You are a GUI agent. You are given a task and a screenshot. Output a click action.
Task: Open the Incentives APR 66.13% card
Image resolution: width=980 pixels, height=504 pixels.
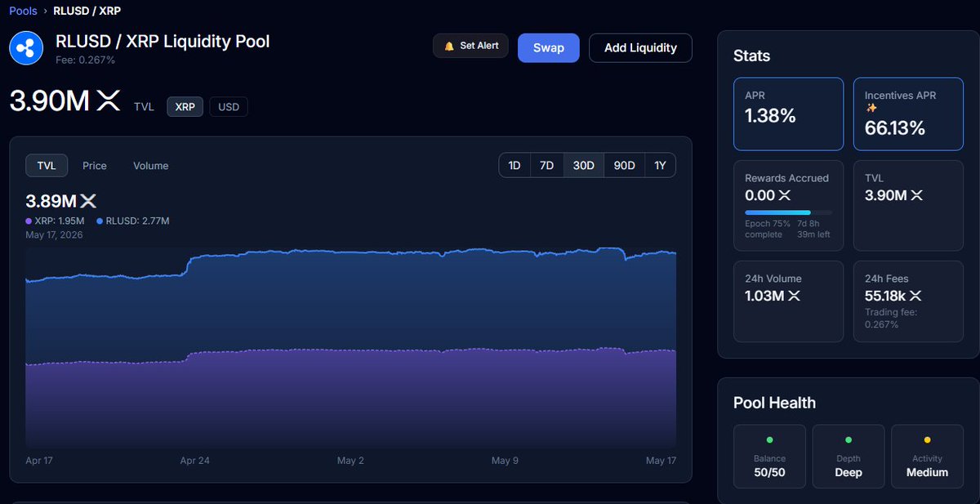[908, 114]
